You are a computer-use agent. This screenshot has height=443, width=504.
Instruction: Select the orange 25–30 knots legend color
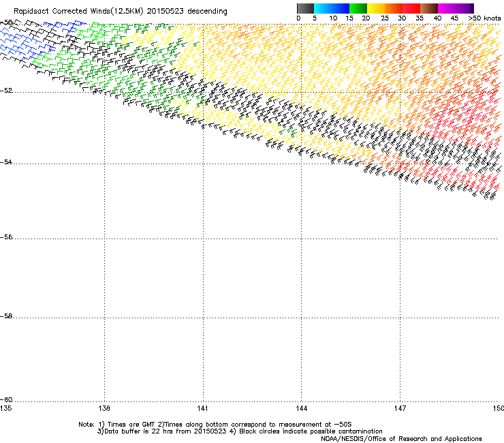[x=394, y=8]
